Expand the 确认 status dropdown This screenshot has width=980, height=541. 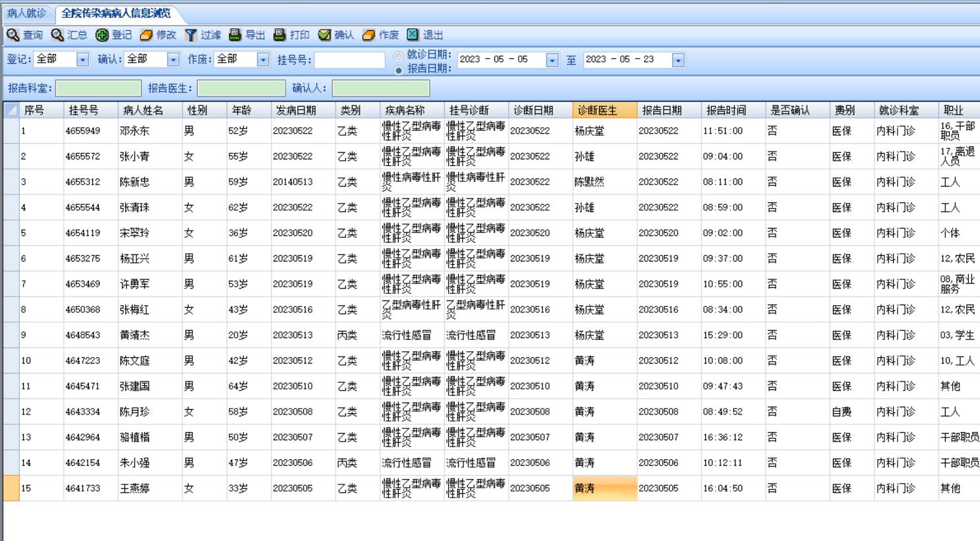173,60
